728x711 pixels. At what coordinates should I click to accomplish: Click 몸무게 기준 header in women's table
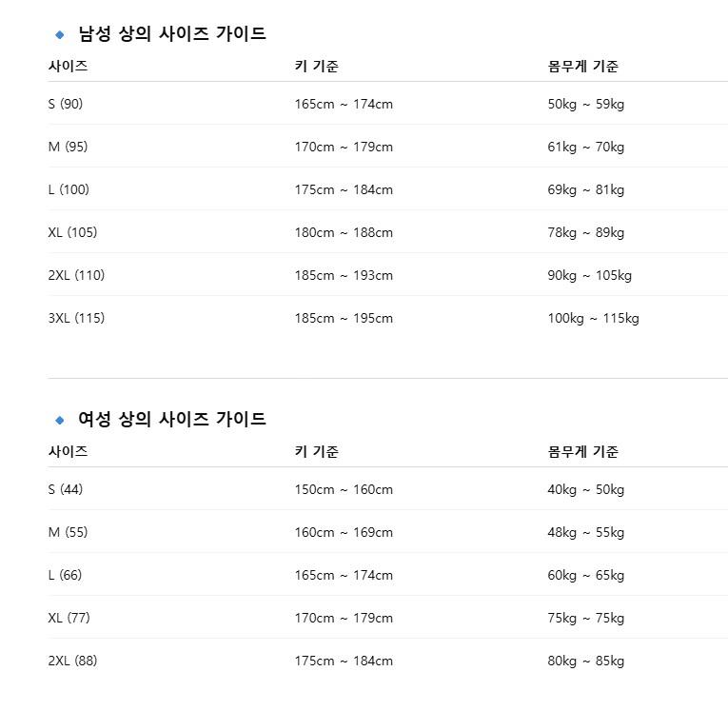coord(582,452)
